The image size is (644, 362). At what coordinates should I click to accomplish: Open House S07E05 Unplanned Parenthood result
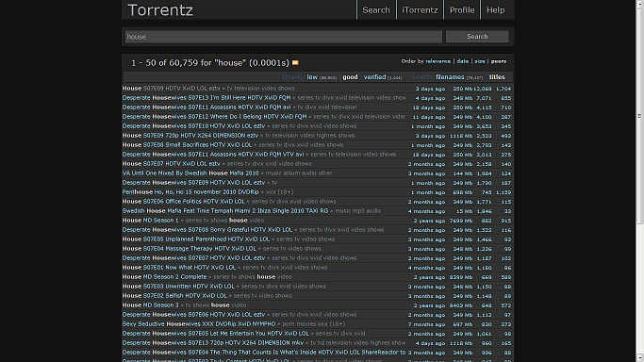coord(196,239)
